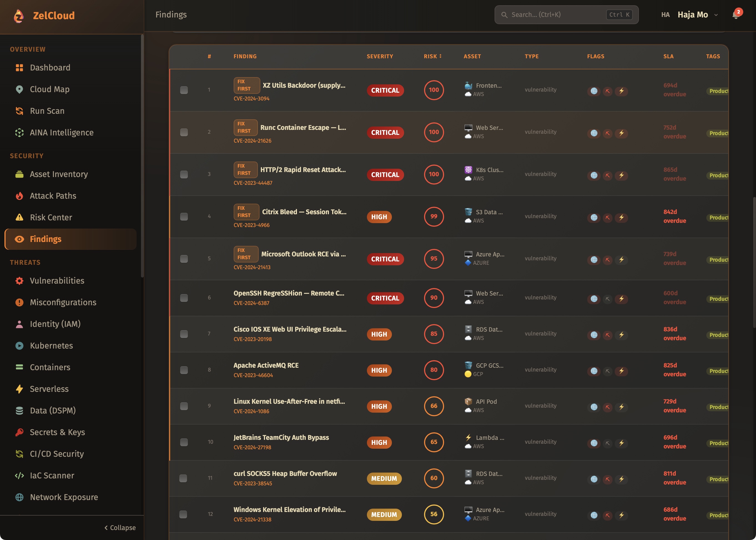Open the Dashboard menu item
The image size is (756, 540).
click(50, 67)
